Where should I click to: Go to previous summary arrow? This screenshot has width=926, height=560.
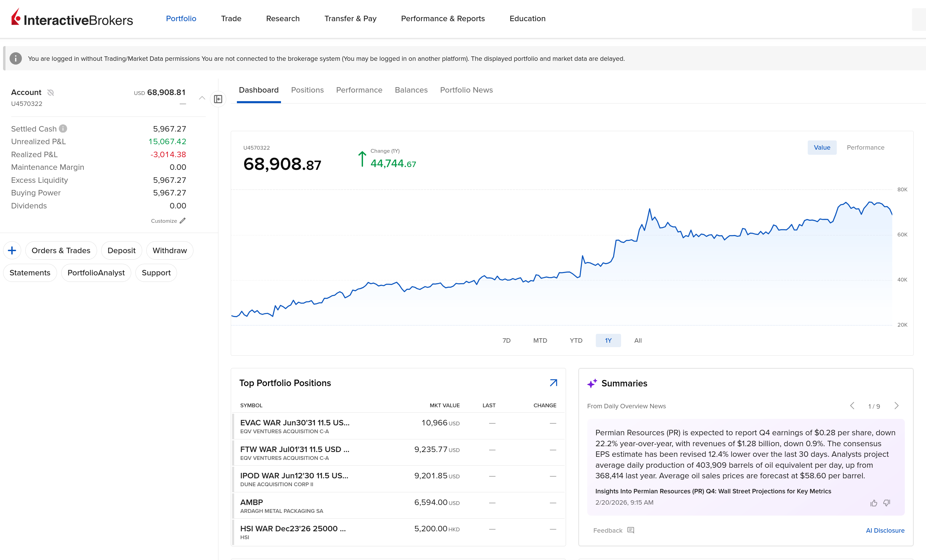coord(852,406)
